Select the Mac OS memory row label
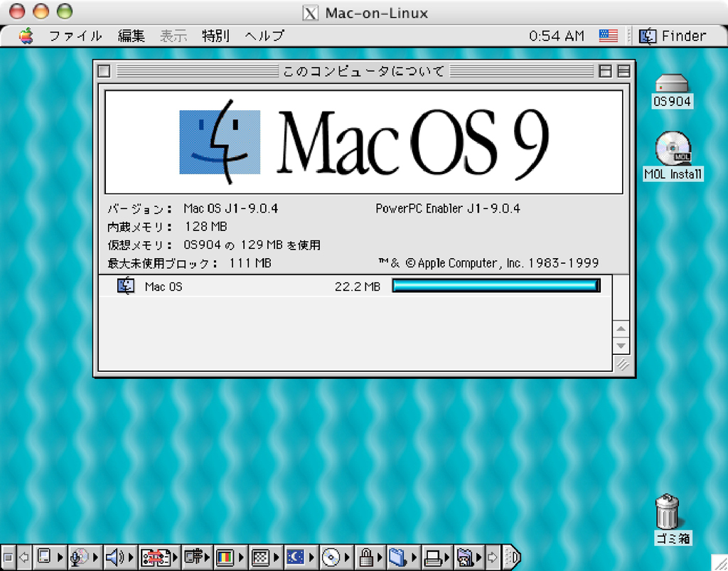The width and height of the screenshot is (728, 571). 164,287
